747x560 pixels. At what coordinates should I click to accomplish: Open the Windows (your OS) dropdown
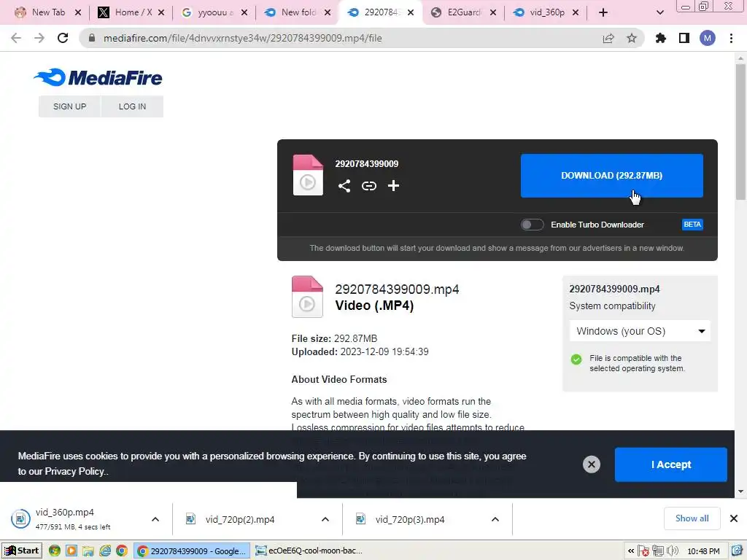click(x=640, y=331)
